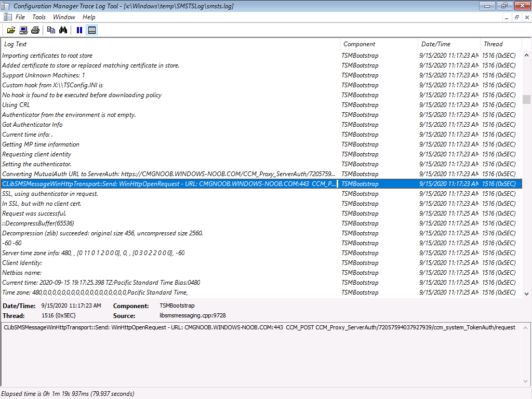Click the elapsed time status bar text
This screenshot has height=399, width=532.
pyautogui.click(x=68, y=394)
